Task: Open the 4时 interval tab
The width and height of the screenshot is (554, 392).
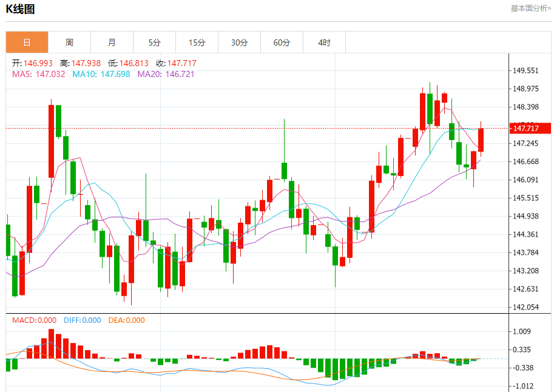Action: (x=324, y=42)
